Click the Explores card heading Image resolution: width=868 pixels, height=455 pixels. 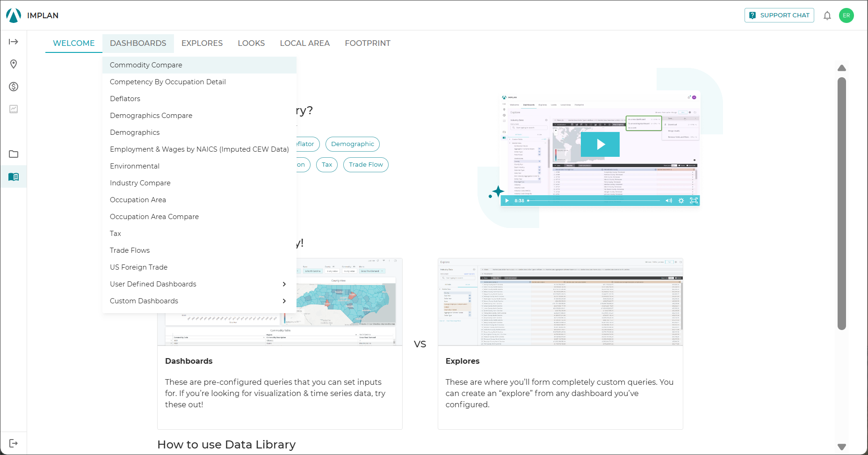(463, 361)
